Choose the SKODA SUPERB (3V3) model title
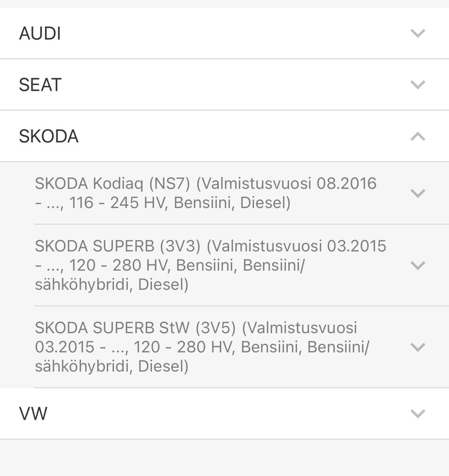Image resolution: width=449 pixels, height=476 pixels. pyautogui.click(x=118, y=246)
